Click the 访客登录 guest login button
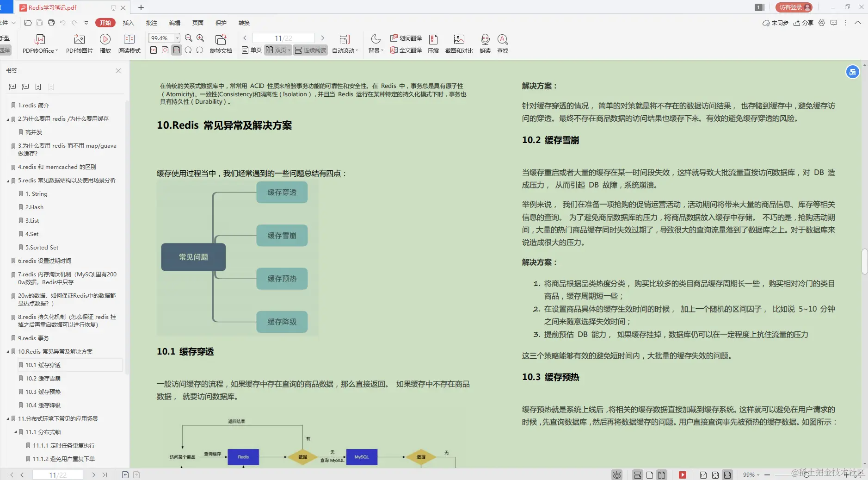This screenshot has width=868, height=480. point(792,7)
